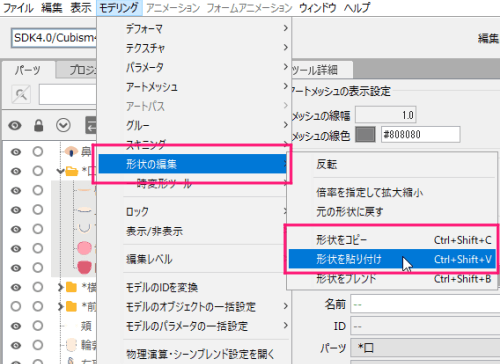500x364 pixels.
Task: Open the ウィンドウ menu
Action: point(318,8)
